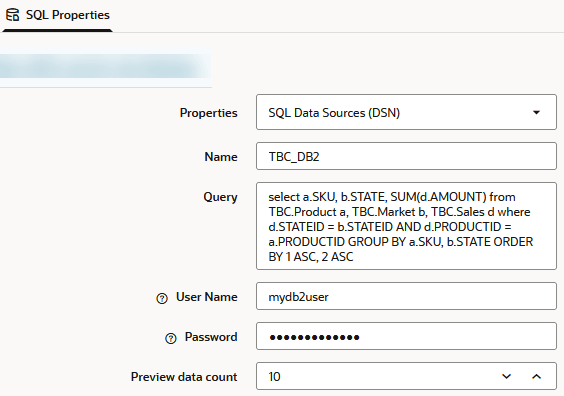Click the help icon beside User Name
The image size is (564, 396).
(162, 298)
